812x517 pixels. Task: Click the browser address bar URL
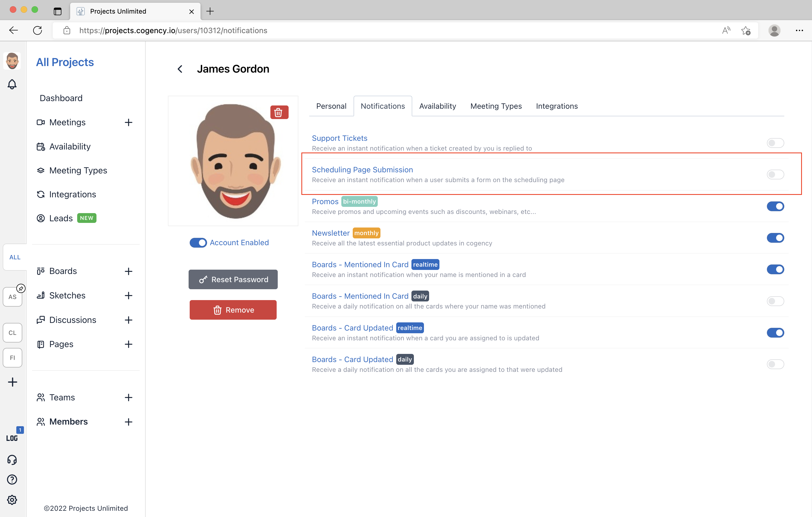pos(173,30)
